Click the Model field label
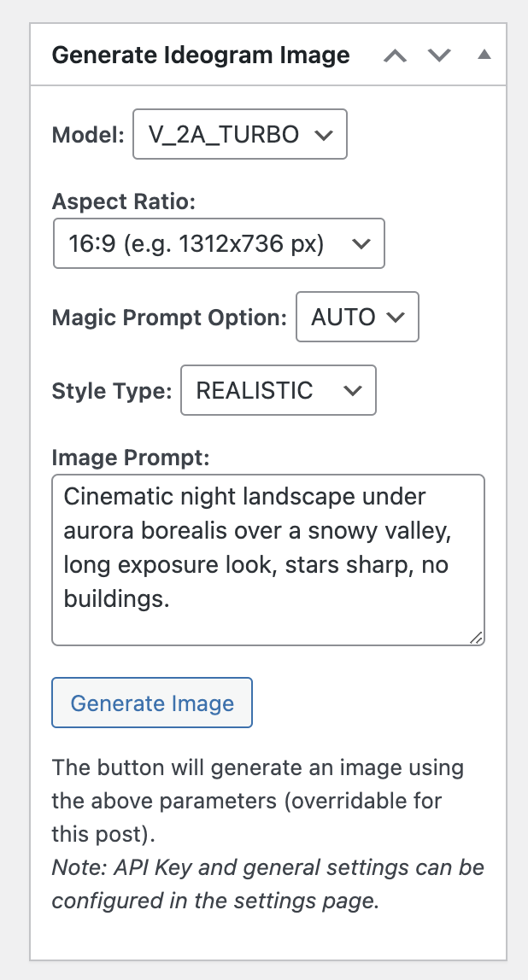Image resolution: width=528 pixels, height=980 pixels. pyautogui.click(x=86, y=134)
